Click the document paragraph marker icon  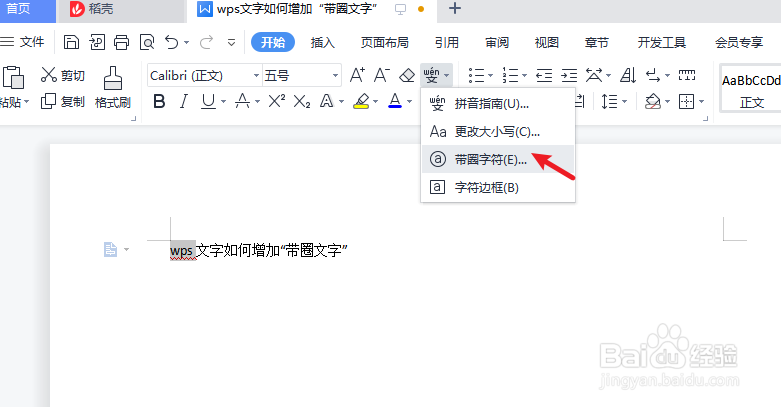tap(110, 249)
